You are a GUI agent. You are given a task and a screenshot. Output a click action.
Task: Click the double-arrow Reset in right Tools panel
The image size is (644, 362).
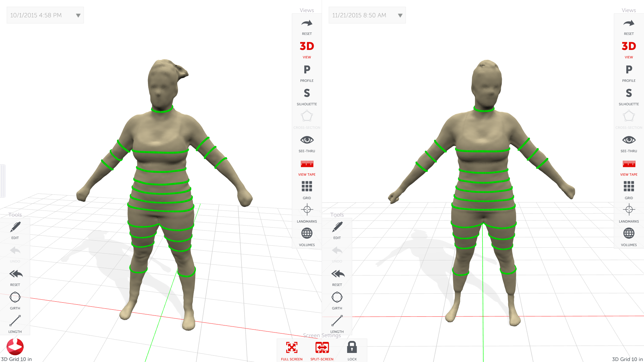pyautogui.click(x=337, y=275)
